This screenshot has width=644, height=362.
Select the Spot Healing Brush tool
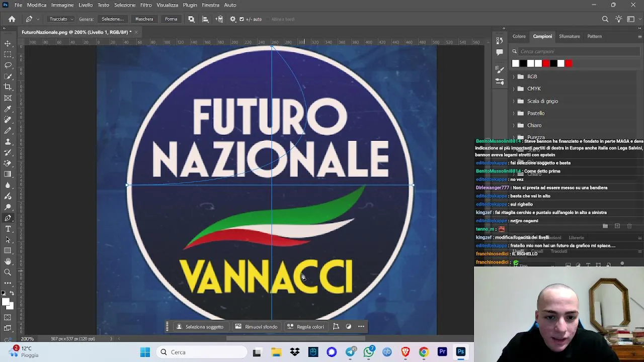click(8, 120)
